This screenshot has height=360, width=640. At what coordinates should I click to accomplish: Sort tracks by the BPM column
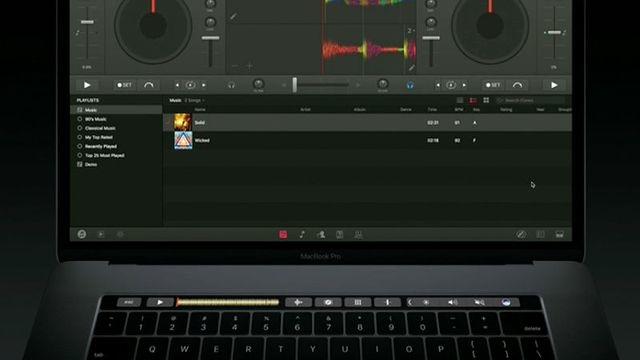(458, 110)
